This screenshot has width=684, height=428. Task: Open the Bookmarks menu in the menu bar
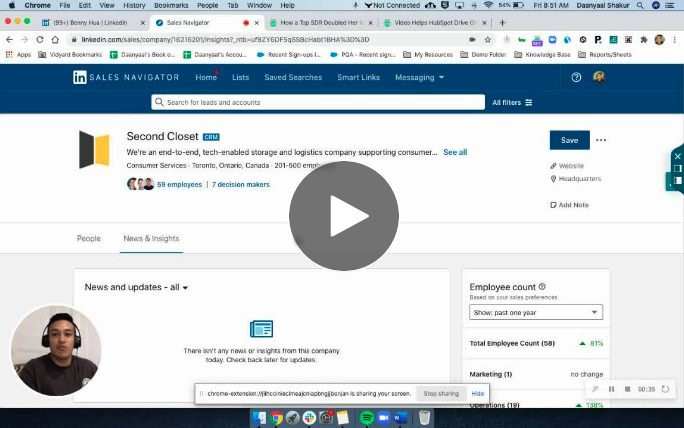click(x=171, y=5)
